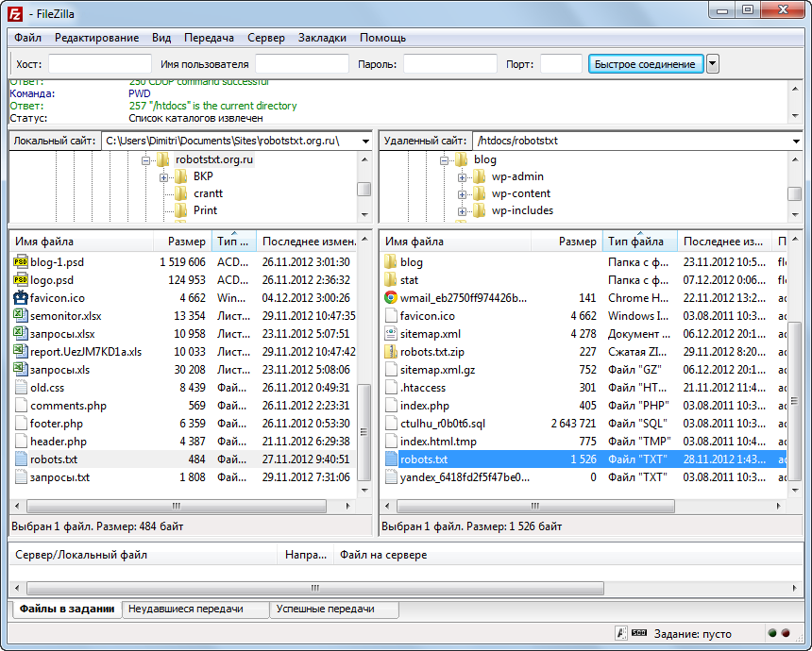The width and height of the screenshot is (812, 651).
Task: Click the sitemap.xml document icon
Action: pos(391,334)
